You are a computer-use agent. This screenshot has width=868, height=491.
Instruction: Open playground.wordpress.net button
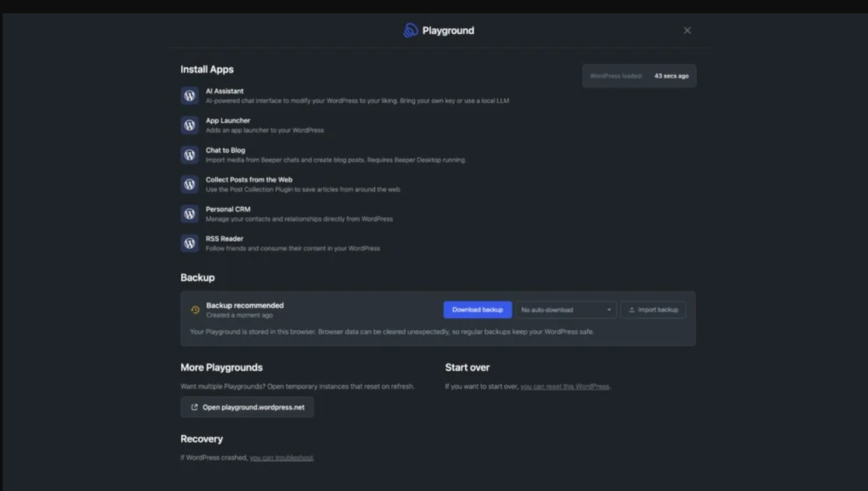247,407
